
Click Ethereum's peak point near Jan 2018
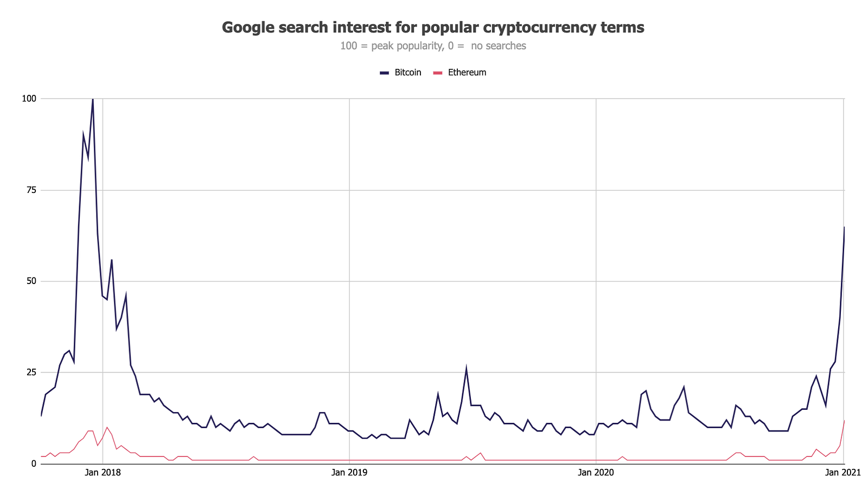(x=107, y=428)
